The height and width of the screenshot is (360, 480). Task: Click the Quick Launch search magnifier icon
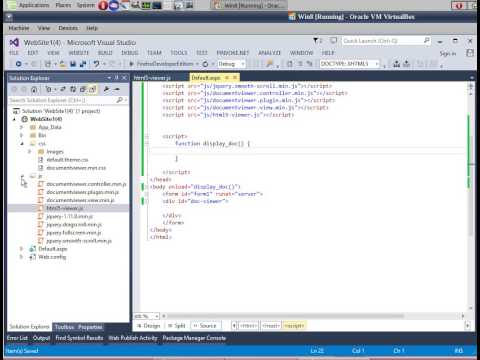[427, 41]
